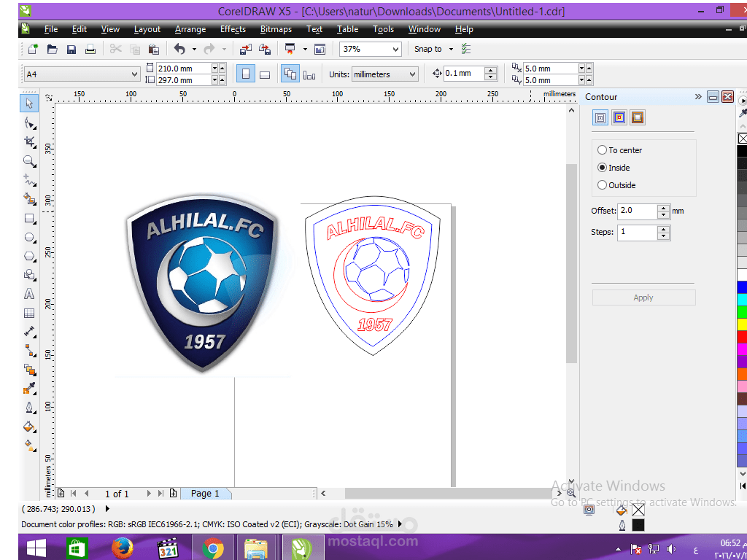Increase the contour Steps value
747x560 pixels.
663,230
